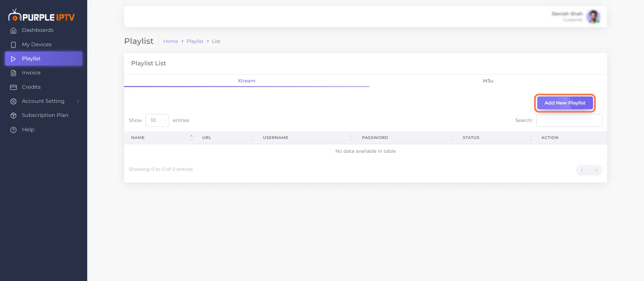
Task: Open Dashboards from sidebar menu
Action: point(44,30)
